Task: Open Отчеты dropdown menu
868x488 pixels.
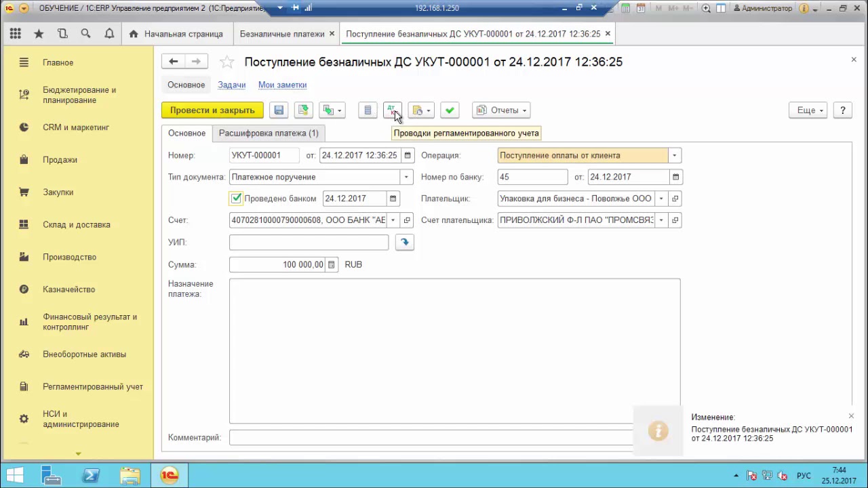Action: 501,110
